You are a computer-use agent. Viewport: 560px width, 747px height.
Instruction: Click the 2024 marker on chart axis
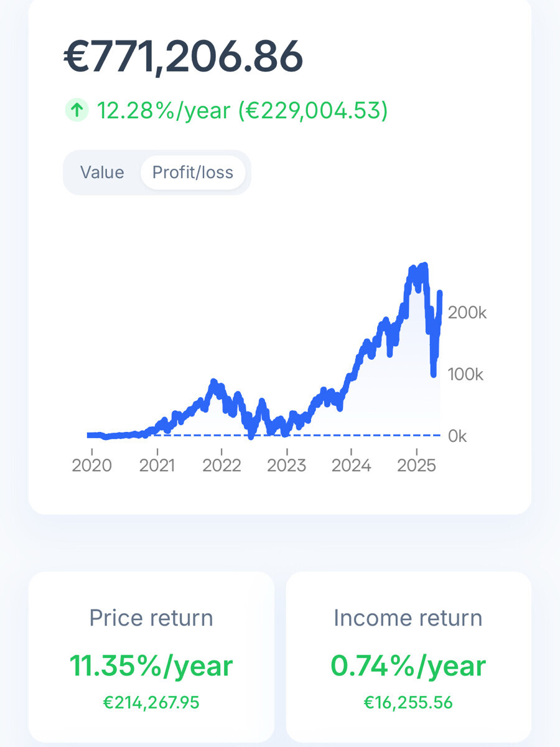point(352,465)
